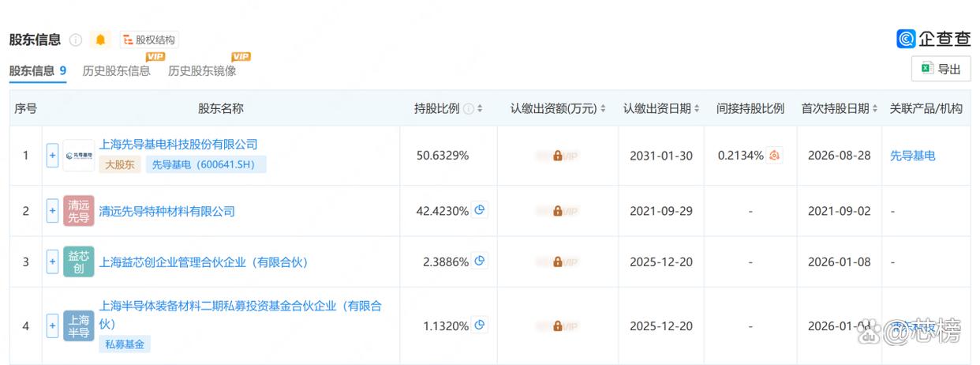
Task: Click the pie chart icon beside 2.3886%
Action: (x=480, y=261)
